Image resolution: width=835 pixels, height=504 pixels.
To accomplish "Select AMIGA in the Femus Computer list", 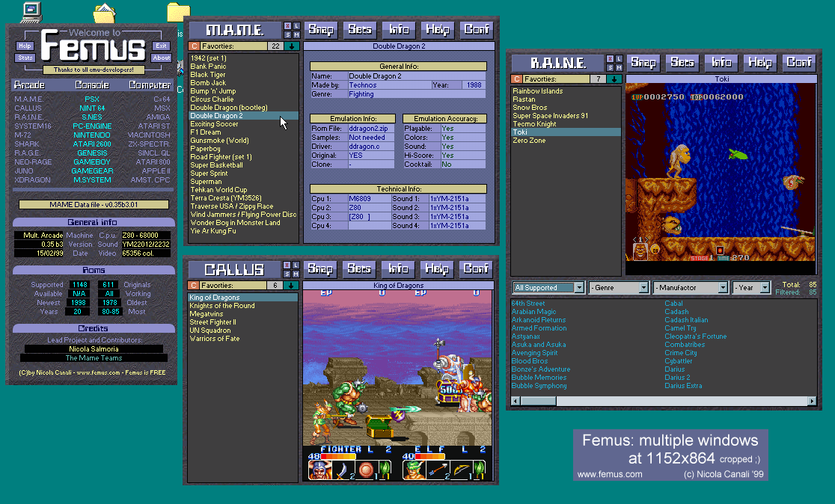I will (x=158, y=117).
